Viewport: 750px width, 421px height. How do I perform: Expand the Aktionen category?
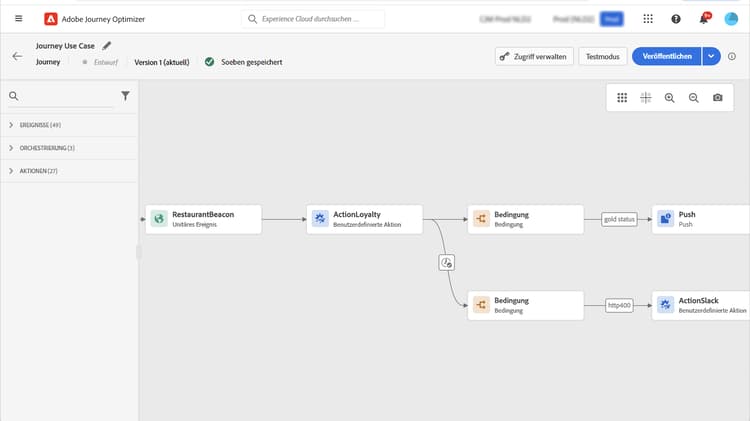pos(11,171)
